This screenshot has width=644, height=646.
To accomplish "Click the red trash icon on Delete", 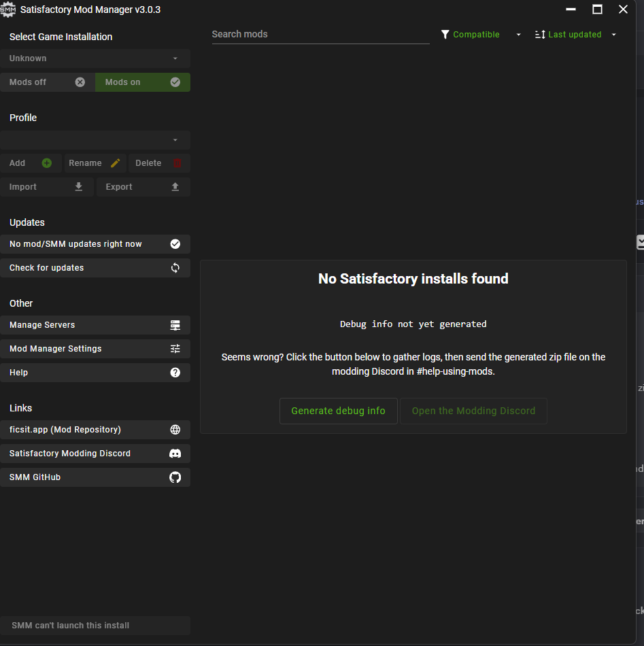I will click(x=177, y=163).
